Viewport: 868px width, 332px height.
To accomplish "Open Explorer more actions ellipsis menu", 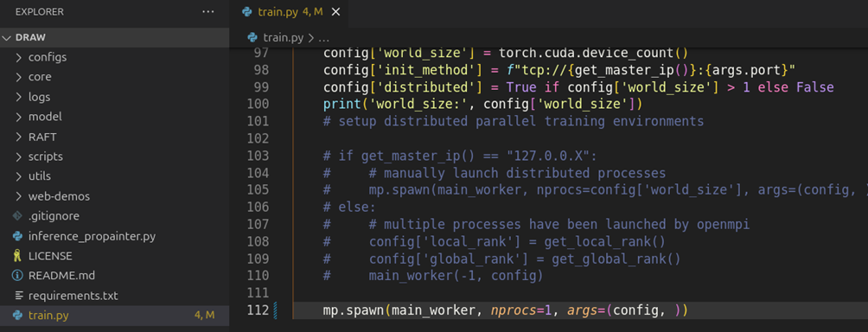I will [207, 11].
